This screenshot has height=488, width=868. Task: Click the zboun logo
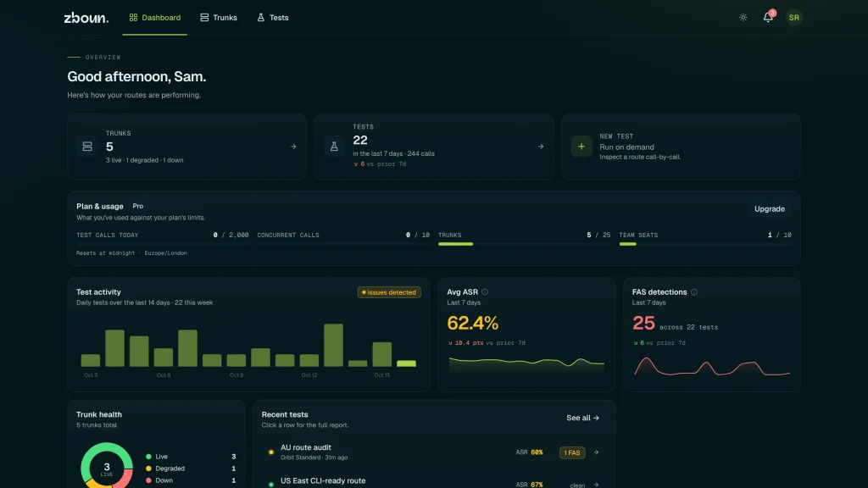(86, 18)
